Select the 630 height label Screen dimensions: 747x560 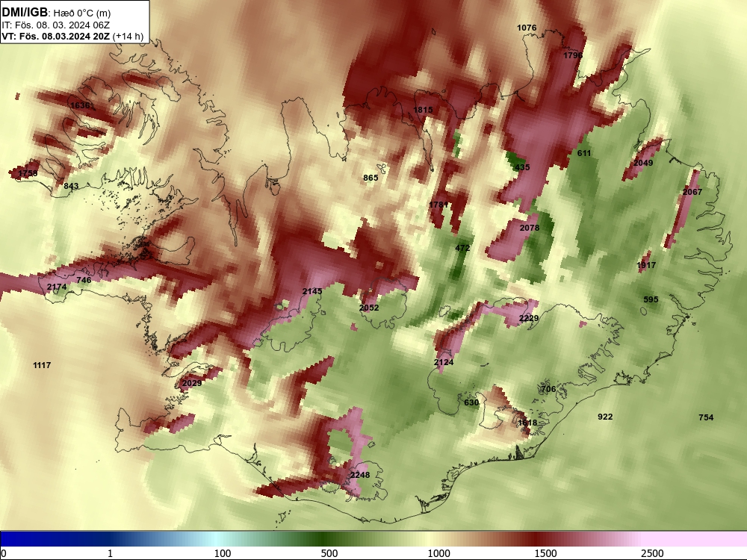click(x=471, y=402)
